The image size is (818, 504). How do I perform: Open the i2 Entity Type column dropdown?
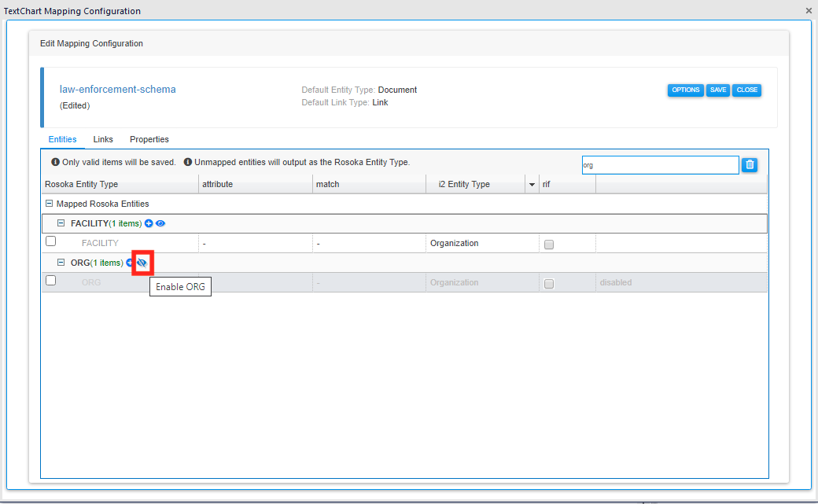[530, 183]
